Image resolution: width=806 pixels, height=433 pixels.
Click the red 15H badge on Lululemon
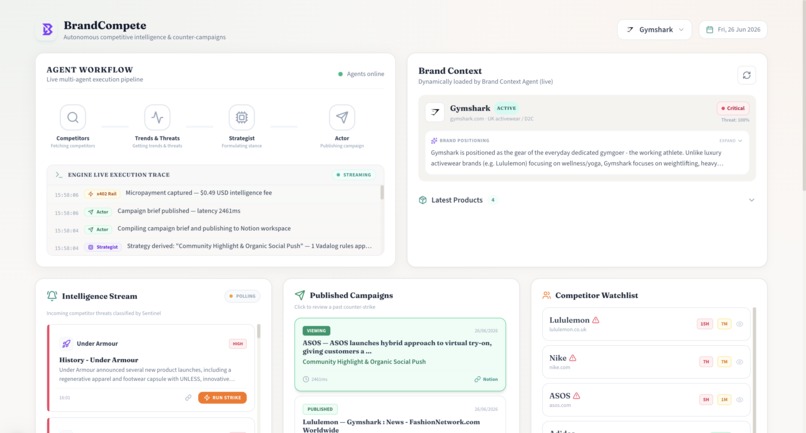tap(705, 324)
